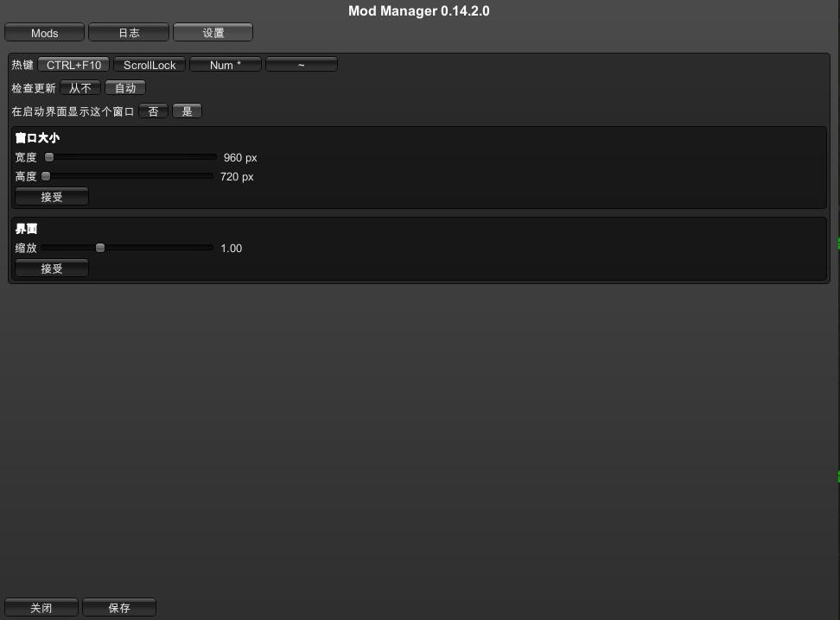Choose CTRL+F10 as the hotkey
Screen dimensions: 840x620
click(x=73, y=65)
